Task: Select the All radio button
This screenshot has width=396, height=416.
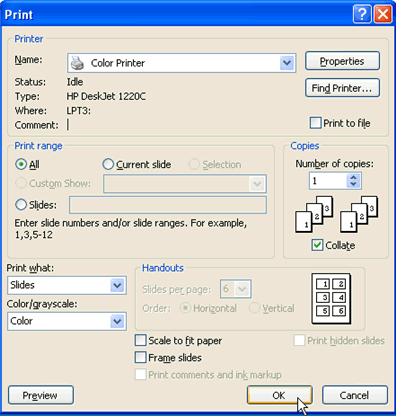Action: click(x=21, y=164)
